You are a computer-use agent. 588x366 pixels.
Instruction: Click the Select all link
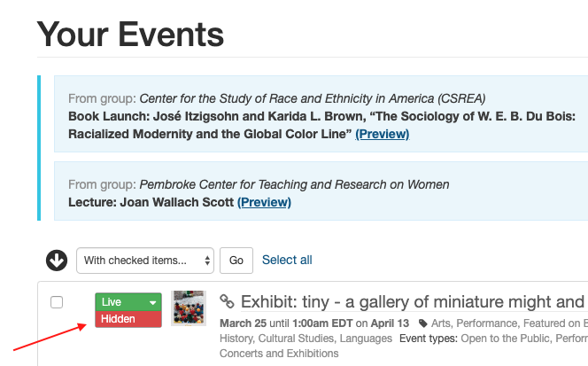tap(287, 260)
